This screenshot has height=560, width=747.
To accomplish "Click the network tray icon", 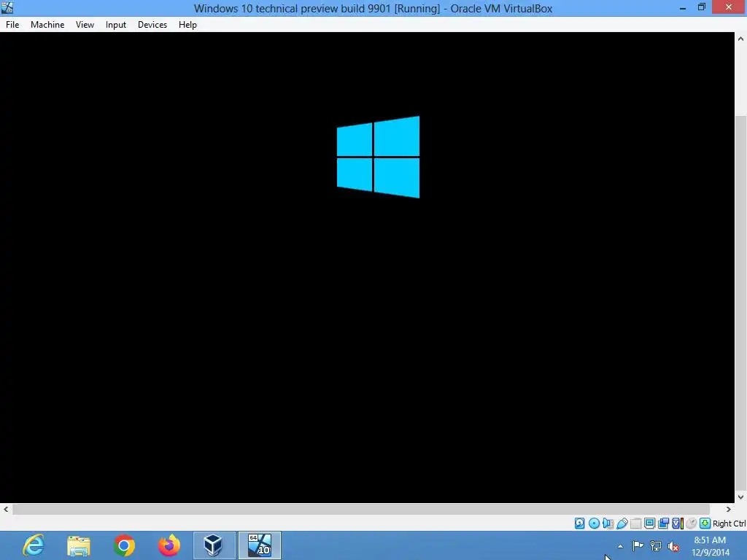I will (x=656, y=545).
